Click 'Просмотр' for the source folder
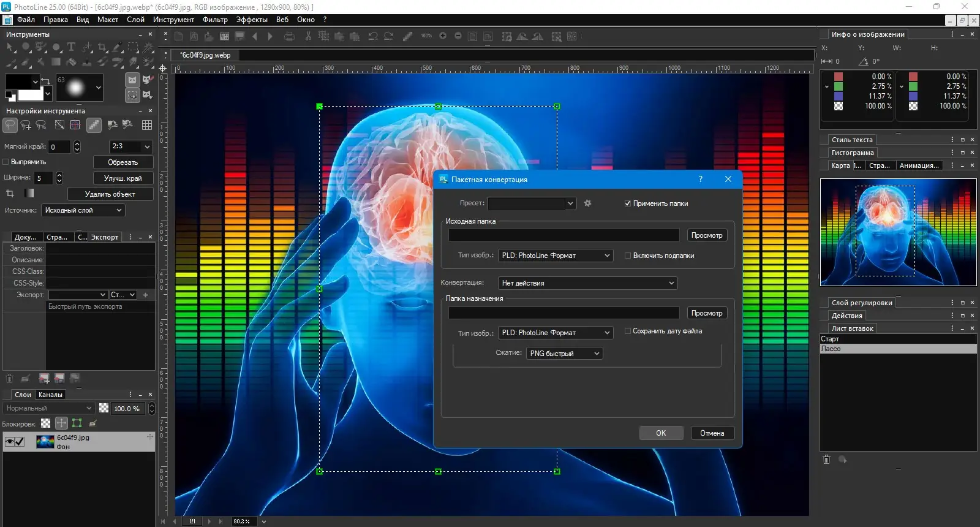This screenshot has width=980, height=527. coord(706,235)
